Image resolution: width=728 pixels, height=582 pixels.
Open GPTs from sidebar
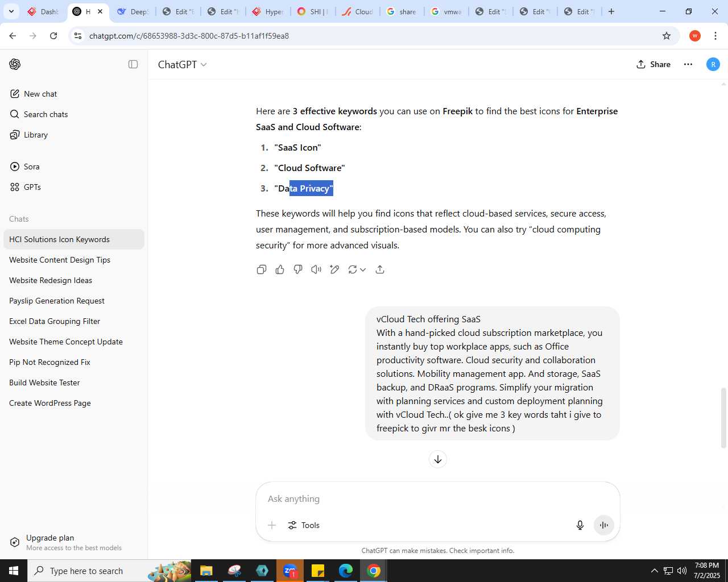click(74, 187)
